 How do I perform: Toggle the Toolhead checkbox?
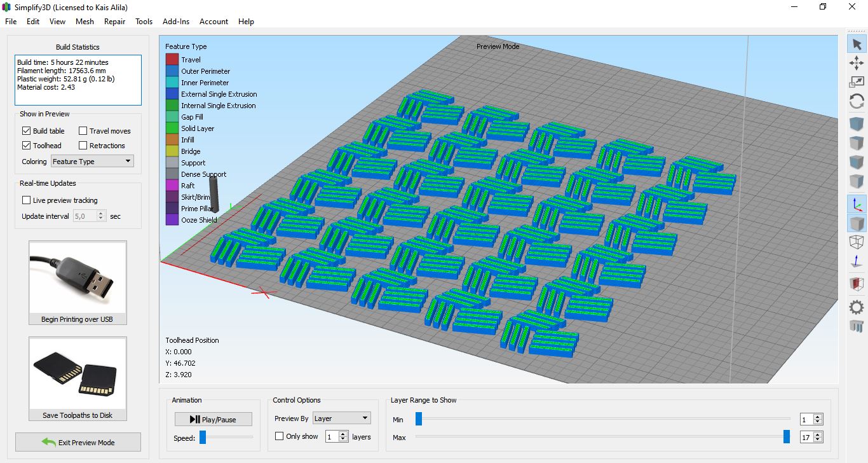click(x=26, y=146)
